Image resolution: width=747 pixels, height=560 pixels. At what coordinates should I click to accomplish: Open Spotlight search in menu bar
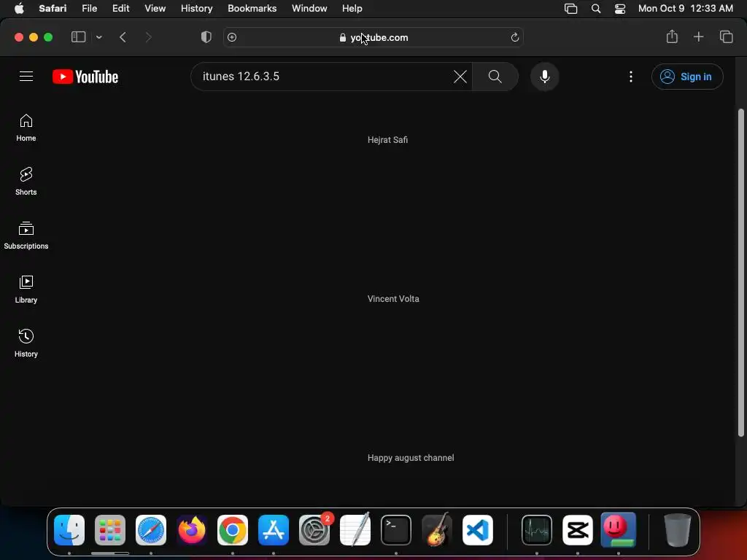click(x=595, y=9)
